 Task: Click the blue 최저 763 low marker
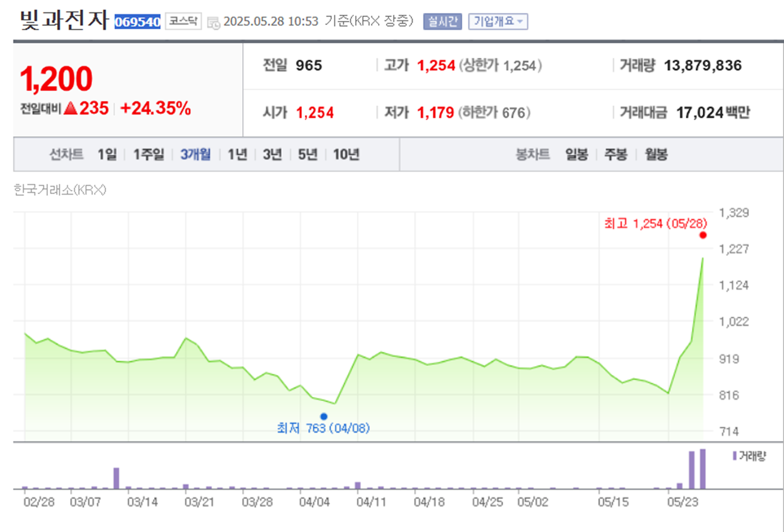(323, 416)
